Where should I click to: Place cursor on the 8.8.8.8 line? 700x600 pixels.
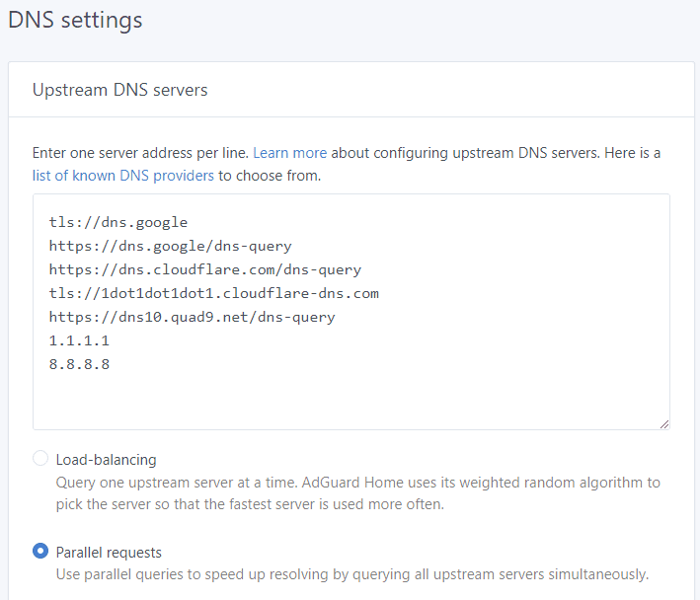click(79, 364)
